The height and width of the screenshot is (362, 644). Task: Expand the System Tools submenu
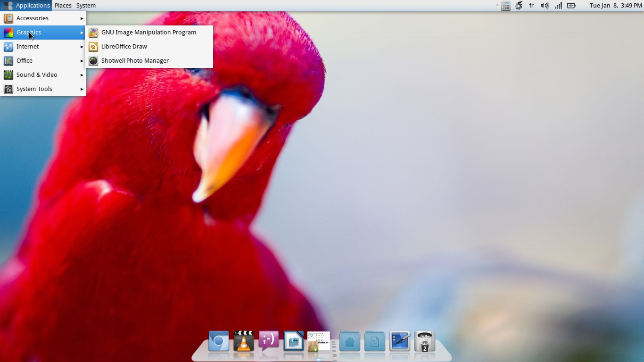[43, 89]
